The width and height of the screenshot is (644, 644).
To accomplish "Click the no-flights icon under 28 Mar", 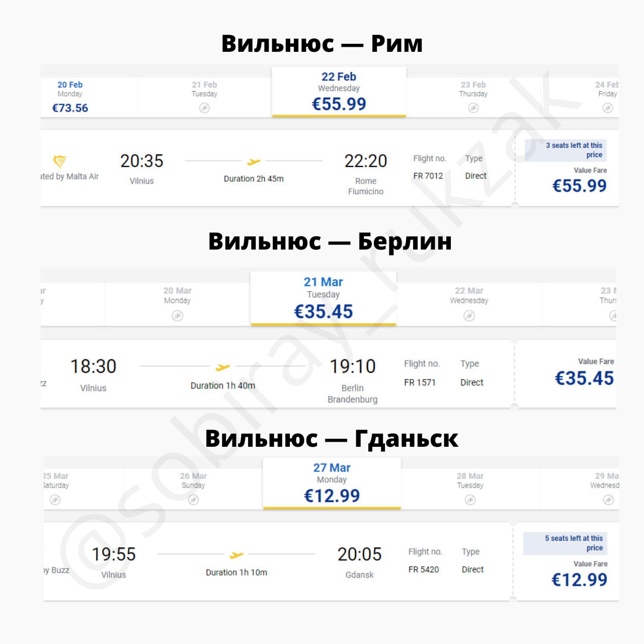I will (x=470, y=500).
